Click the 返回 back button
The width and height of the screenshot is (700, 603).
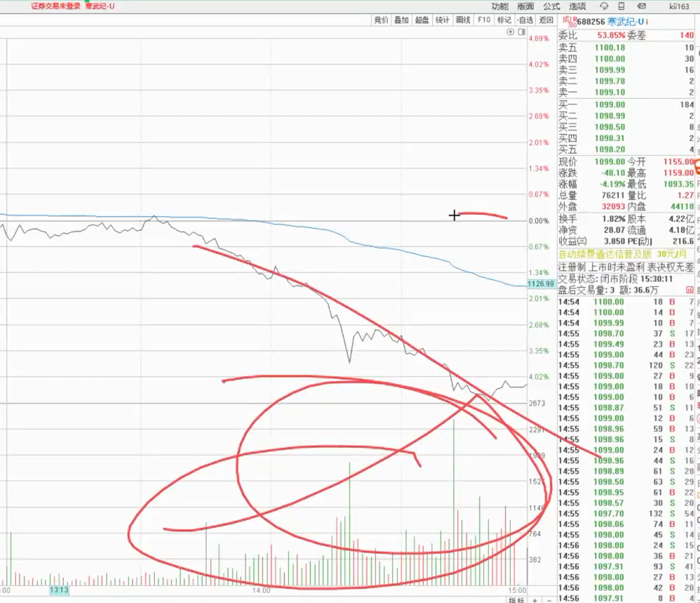coord(546,20)
